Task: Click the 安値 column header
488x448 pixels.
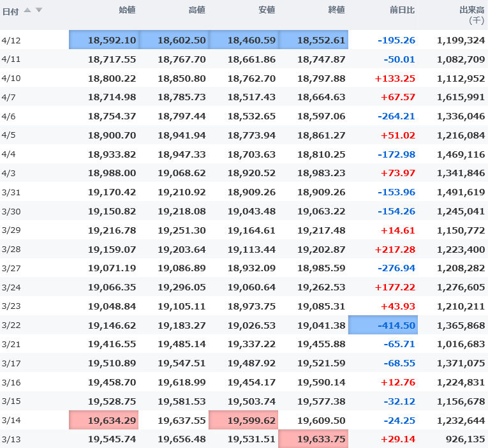Action: click(267, 10)
